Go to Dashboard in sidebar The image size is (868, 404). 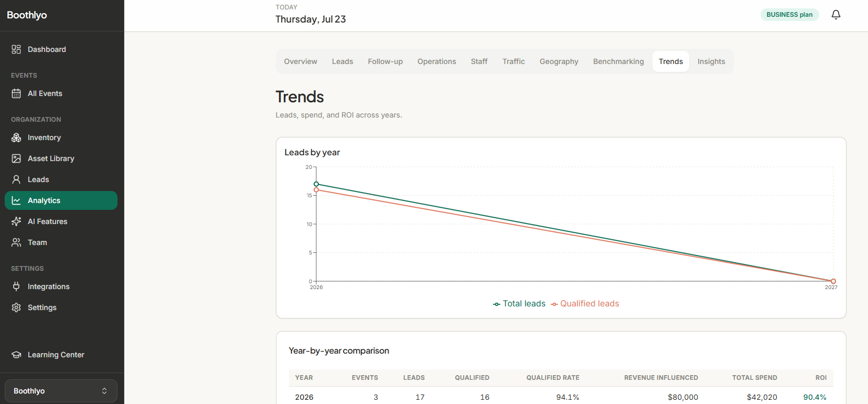(x=61, y=49)
